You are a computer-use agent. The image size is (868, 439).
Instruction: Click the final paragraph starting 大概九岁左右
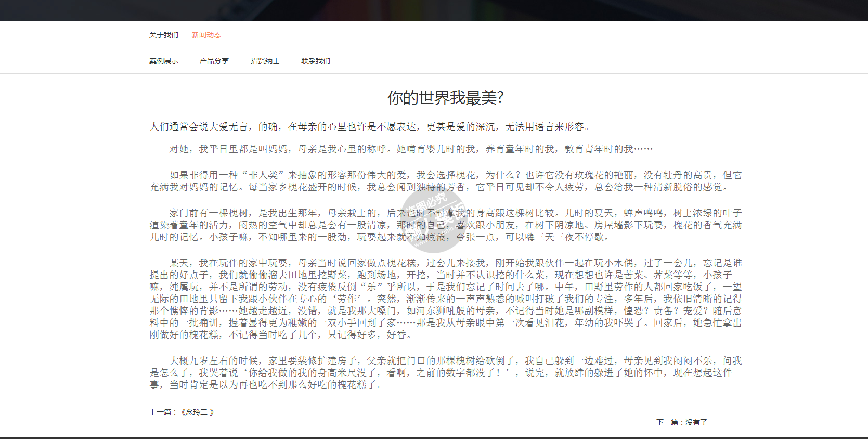pyautogui.click(x=445, y=372)
